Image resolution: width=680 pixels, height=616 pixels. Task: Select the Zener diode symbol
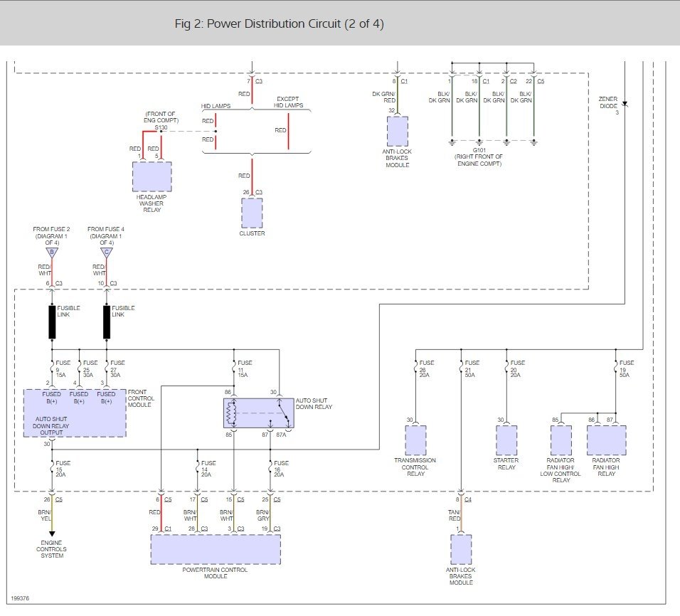point(625,104)
